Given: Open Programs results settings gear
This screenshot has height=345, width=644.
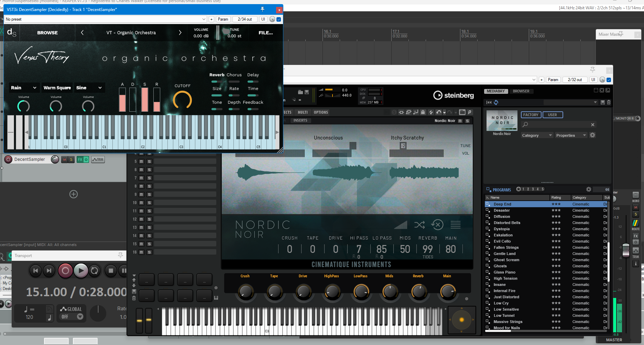Looking at the screenshot, I should [589, 189].
